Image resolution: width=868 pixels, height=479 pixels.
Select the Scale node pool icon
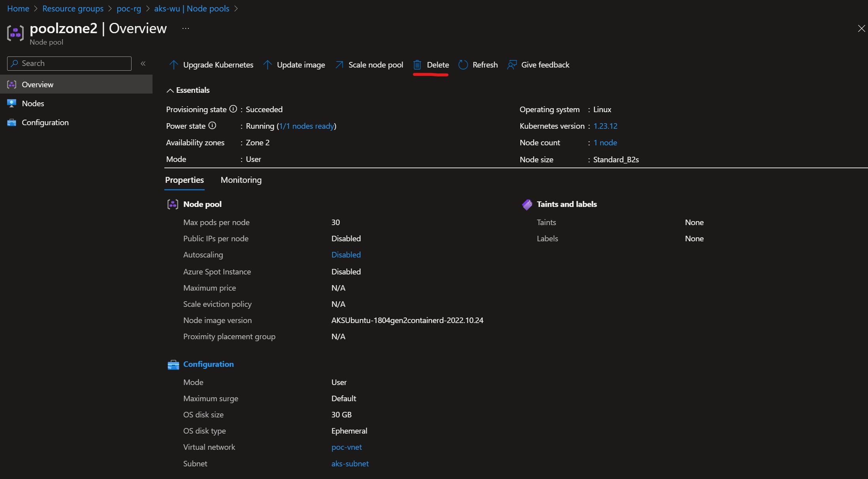pos(339,65)
